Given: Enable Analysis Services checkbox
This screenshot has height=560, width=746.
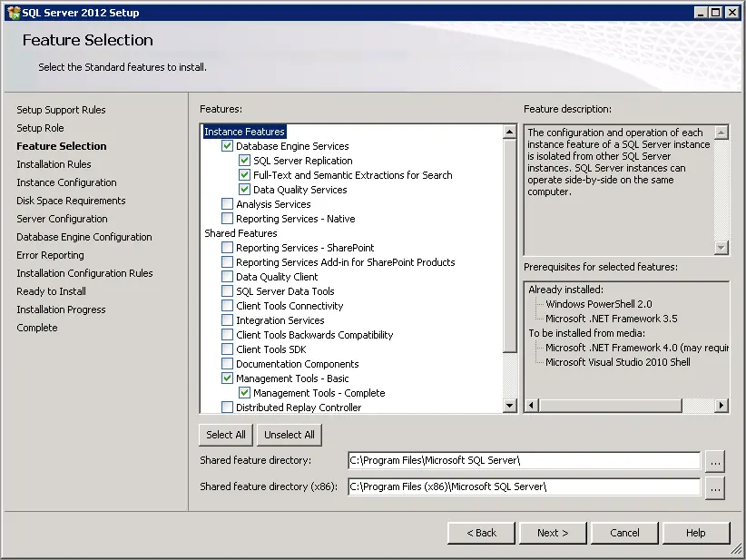Looking at the screenshot, I should click(x=228, y=204).
